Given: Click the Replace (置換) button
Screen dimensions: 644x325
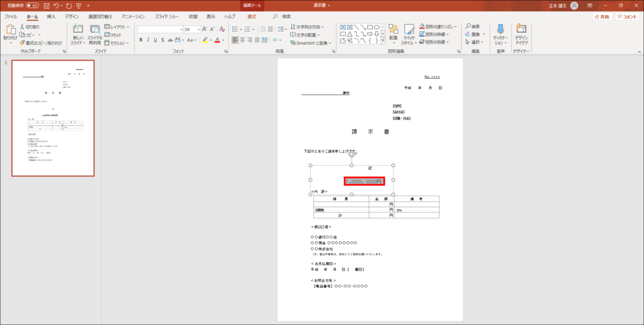Looking at the screenshot, I should click(x=475, y=34).
